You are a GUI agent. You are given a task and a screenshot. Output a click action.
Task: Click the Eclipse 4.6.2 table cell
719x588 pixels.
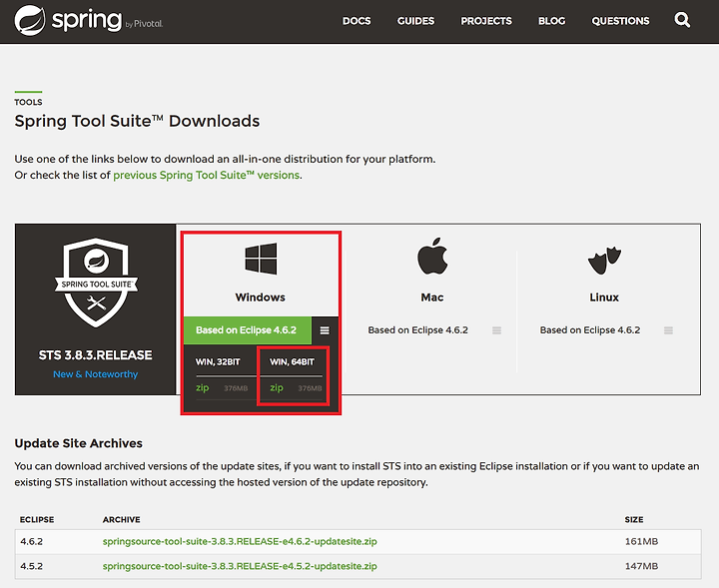click(31, 541)
